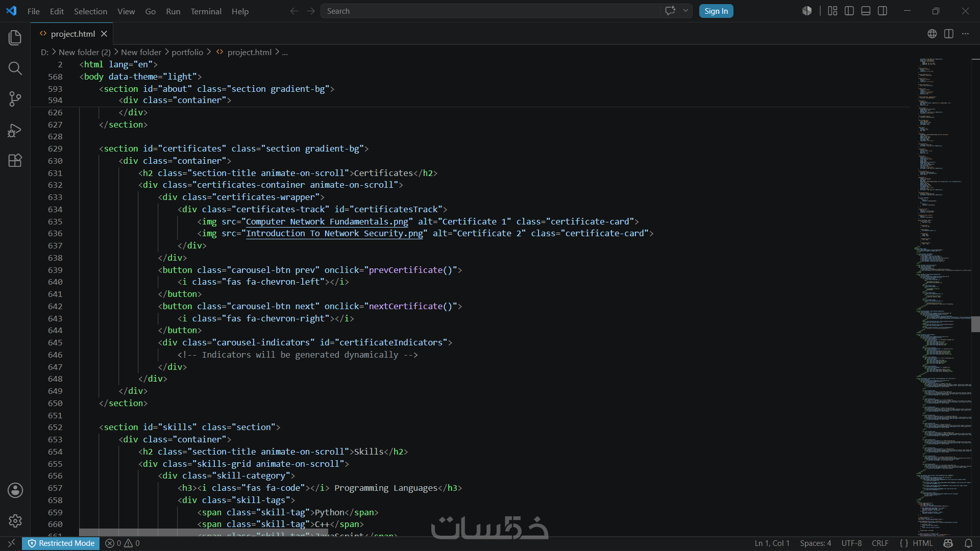Open the errors and warnings status item
The image size is (980, 551).
[x=122, y=543]
